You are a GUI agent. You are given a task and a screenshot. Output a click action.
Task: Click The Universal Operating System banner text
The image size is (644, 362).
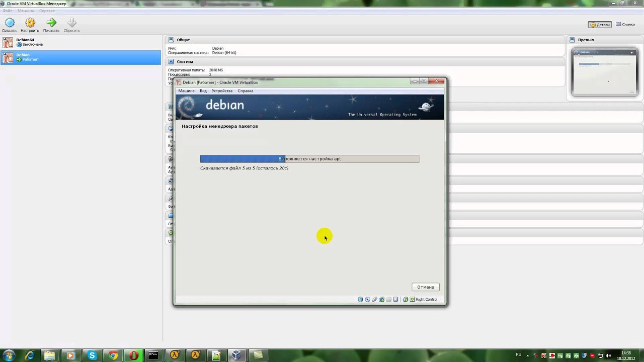pyautogui.click(x=382, y=115)
